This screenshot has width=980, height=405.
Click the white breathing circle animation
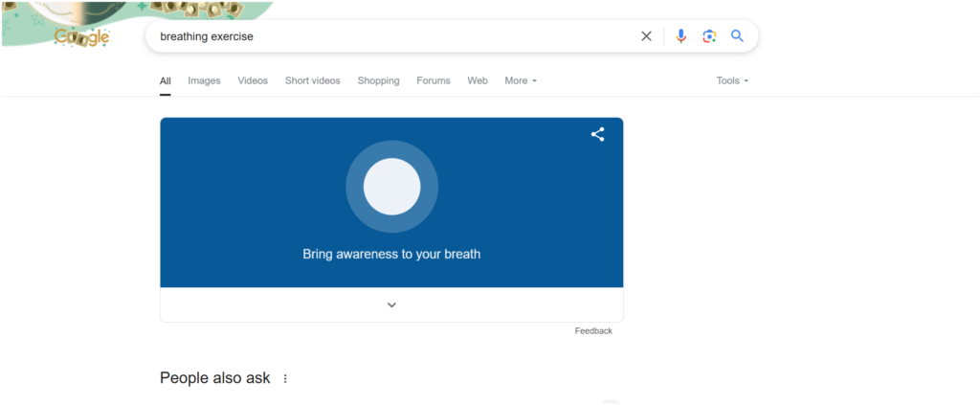pos(391,187)
